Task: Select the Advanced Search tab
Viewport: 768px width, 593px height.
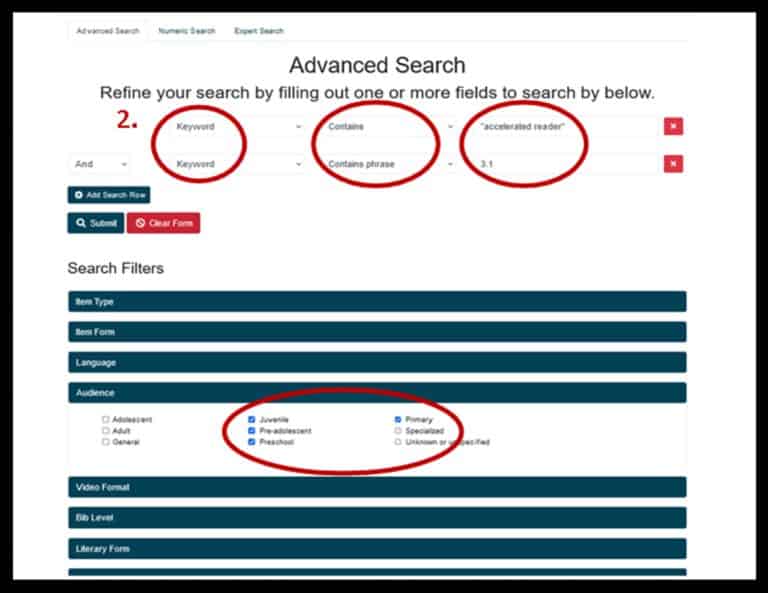Action: tap(108, 31)
